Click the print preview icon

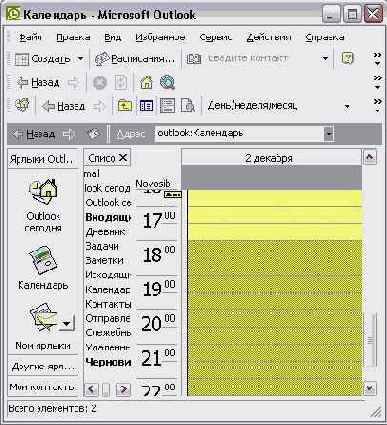click(188, 106)
